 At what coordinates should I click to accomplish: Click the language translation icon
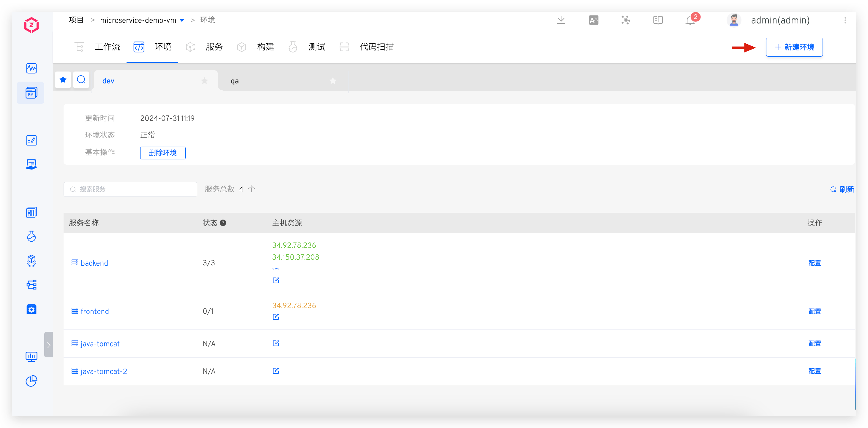pos(594,20)
